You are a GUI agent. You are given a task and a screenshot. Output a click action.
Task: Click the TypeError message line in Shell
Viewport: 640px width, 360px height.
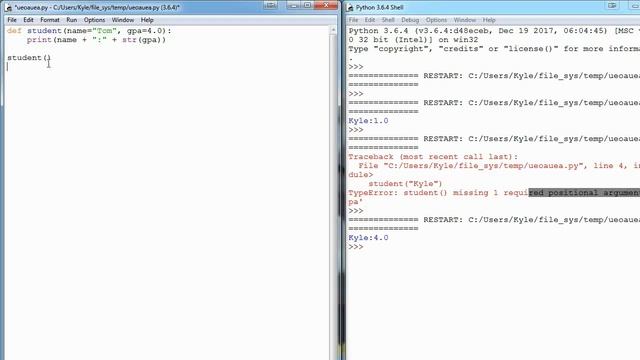pyautogui.click(x=494, y=193)
